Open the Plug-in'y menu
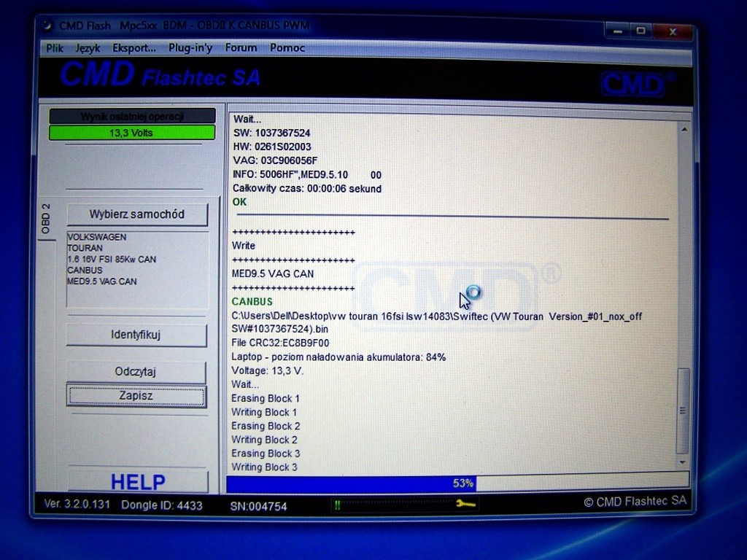This screenshot has width=747, height=560. point(190,48)
